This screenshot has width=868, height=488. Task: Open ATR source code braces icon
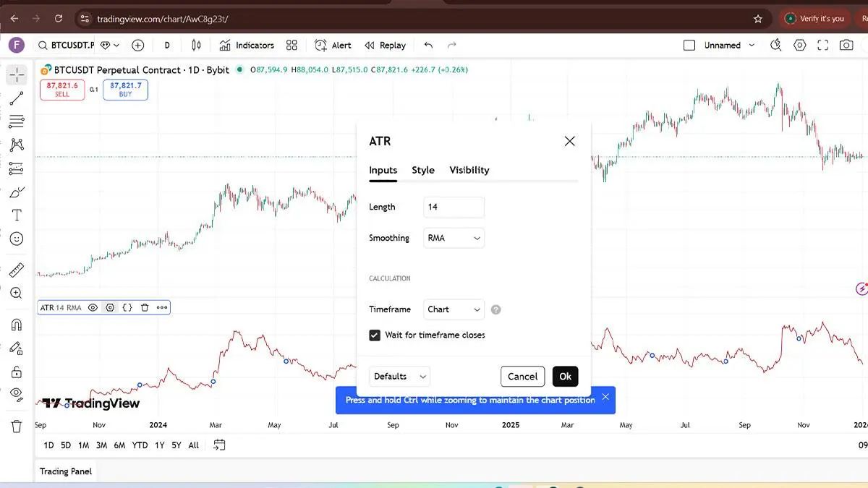pyautogui.click(x=127, y=307)
